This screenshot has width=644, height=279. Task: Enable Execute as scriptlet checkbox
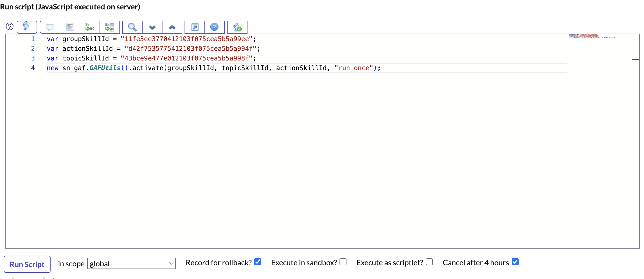(x=429, y=262)
